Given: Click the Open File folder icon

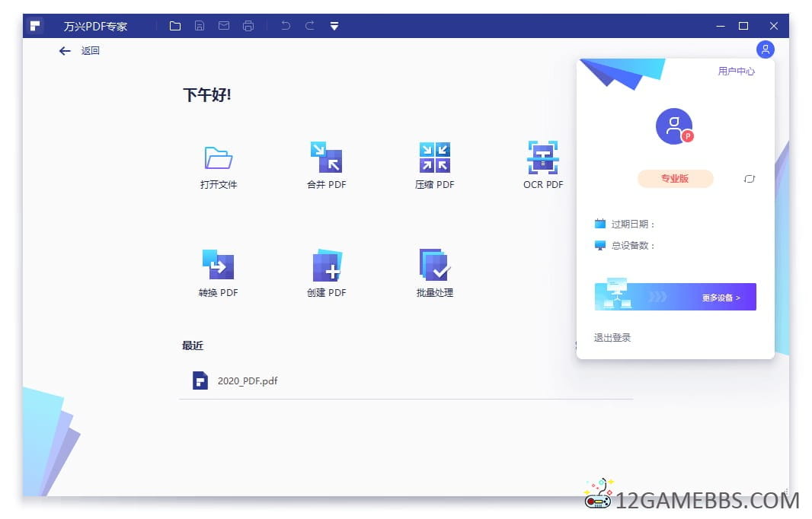Looking at the screenshot, I should (219, 158).
